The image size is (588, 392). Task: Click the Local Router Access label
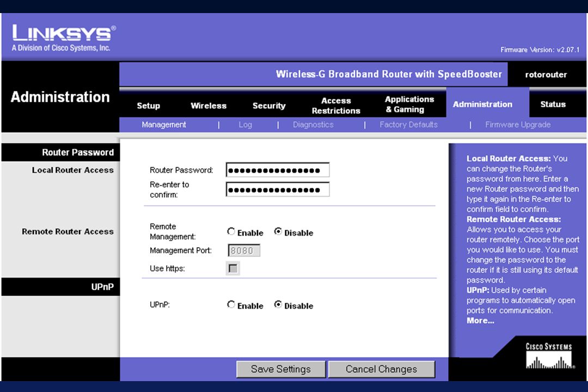pos(73,170)
